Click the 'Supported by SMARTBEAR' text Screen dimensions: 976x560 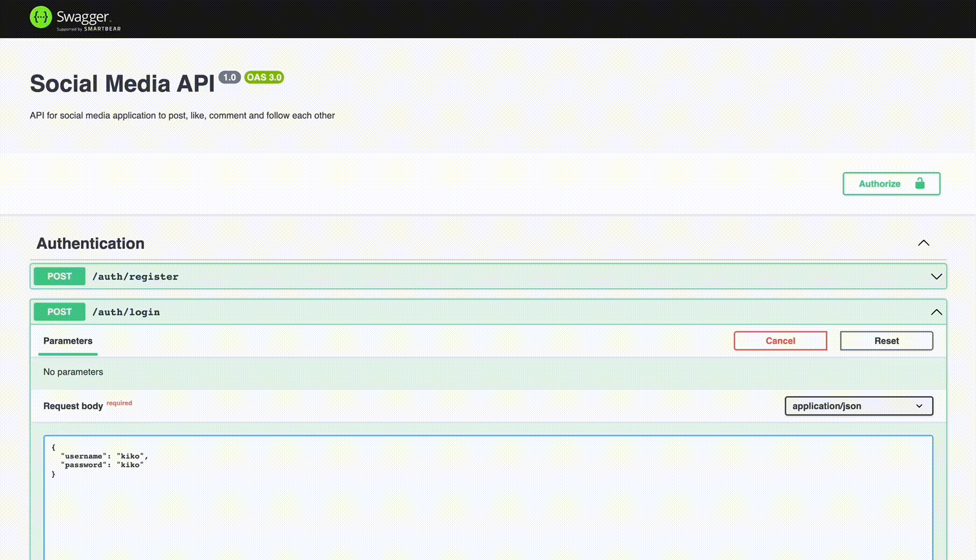click(x=89, y=29)
